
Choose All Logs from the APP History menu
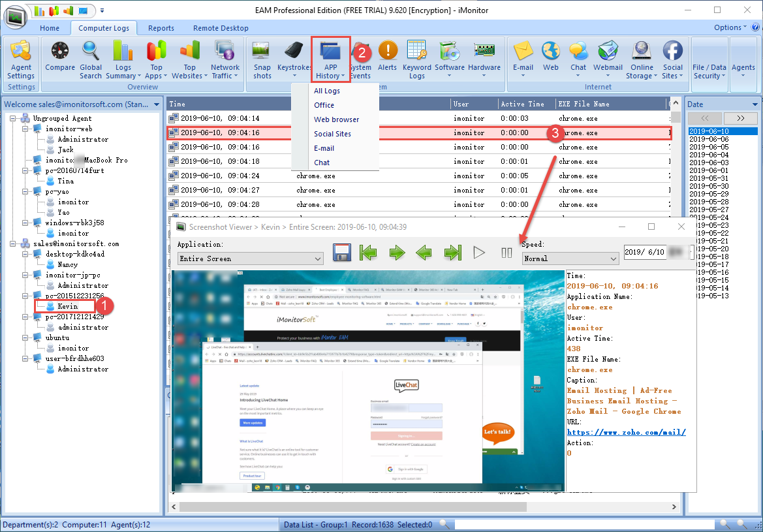[327, 91]
